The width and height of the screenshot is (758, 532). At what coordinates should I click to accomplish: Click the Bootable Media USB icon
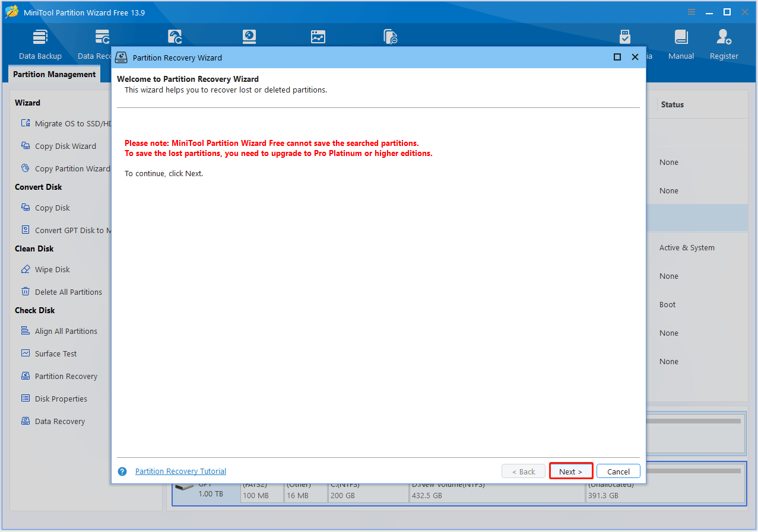(625, 37)
